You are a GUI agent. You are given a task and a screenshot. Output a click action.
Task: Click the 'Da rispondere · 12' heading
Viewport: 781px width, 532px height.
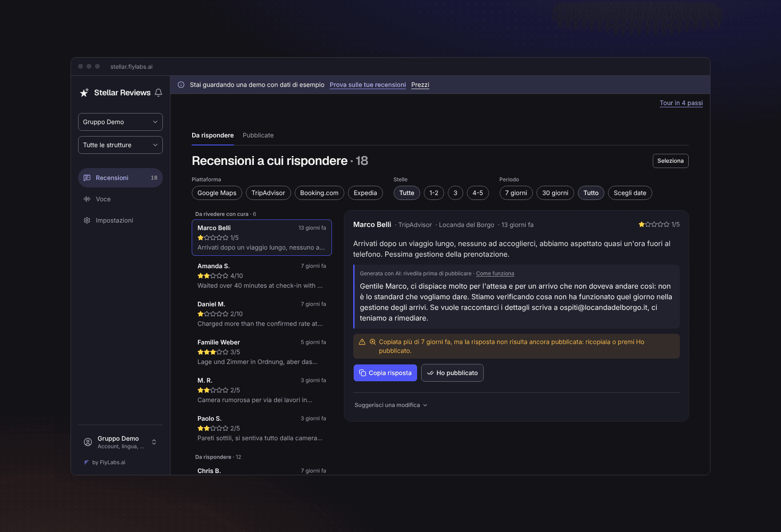pyautogui.click(x=218, y=457)
